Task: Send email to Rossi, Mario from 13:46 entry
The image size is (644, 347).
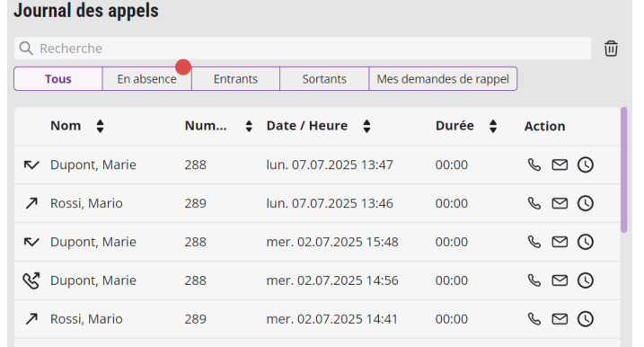Action: [560, 203]
